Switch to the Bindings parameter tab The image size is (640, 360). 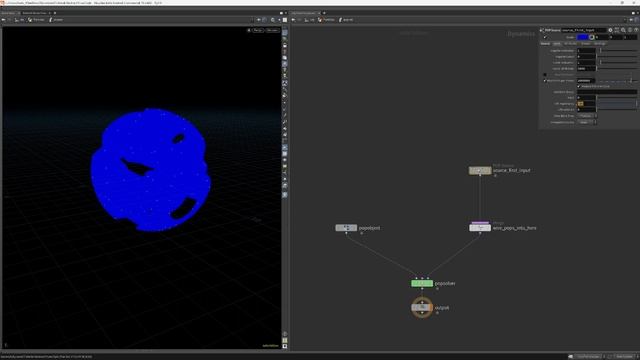point(599,44)
